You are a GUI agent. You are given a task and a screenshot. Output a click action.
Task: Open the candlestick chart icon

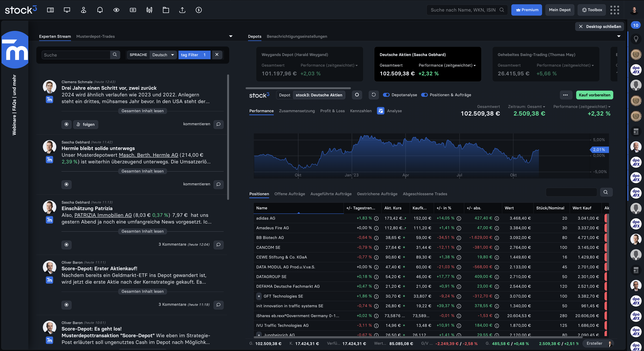(149, 10)
